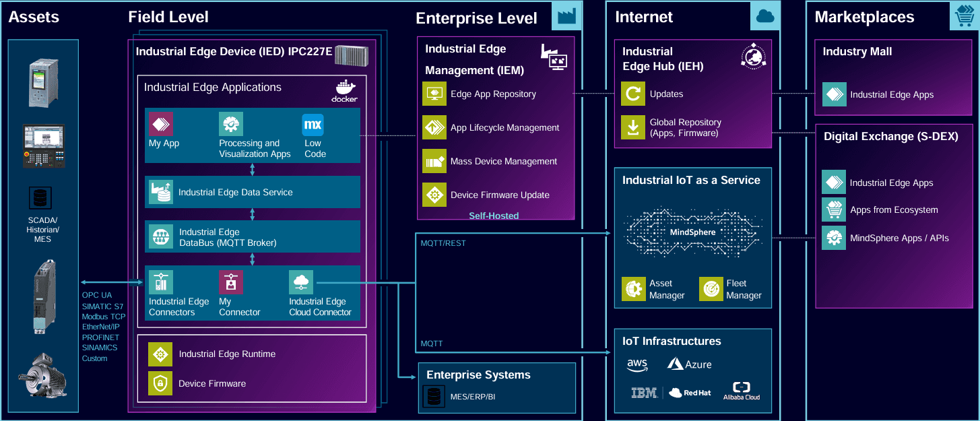Select the Apps from Ecosystem entry
Viewport: 980px width, 421px height.
[893, 210]
